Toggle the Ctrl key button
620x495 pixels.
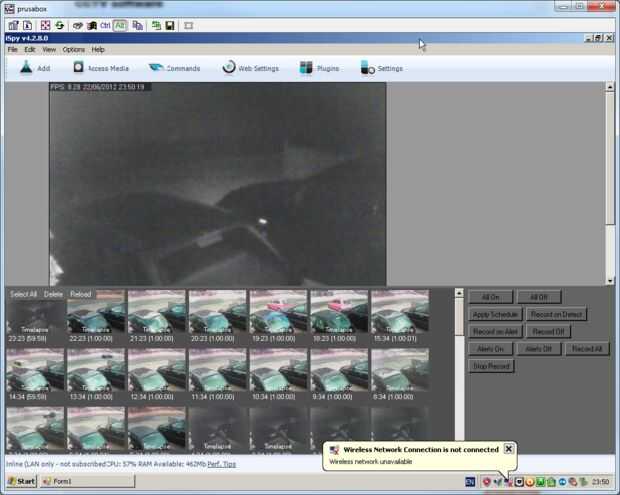pyautogui.click(x=105, y=26)
